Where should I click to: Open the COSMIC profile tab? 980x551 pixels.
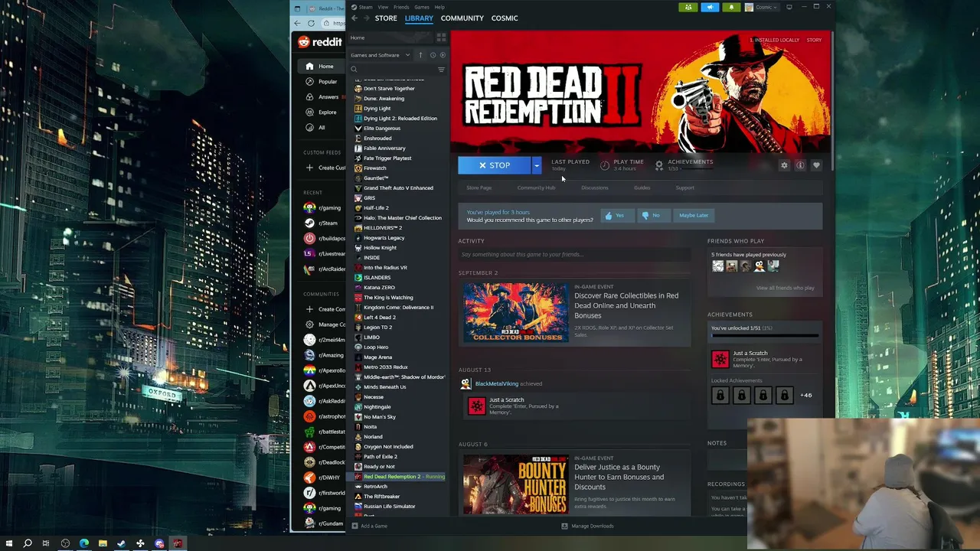pyautogui.click(x=505, y=18)
